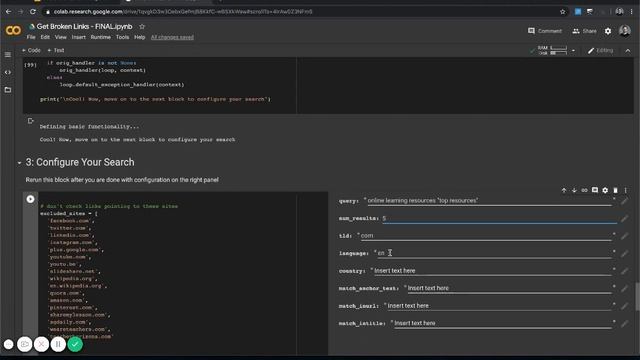Edit pencil icon next to query field
Viewport: 640px width, 360px height.
click(x=624, y=201)
